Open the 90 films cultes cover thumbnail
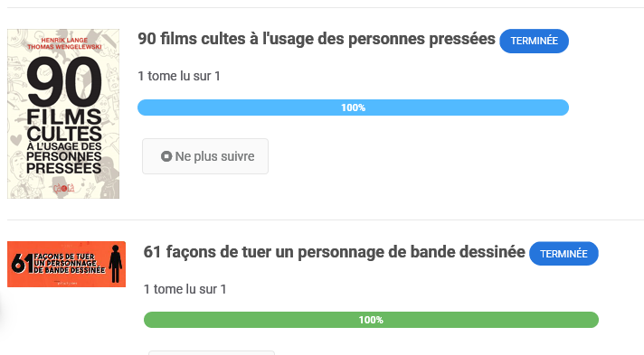 pos(63,114)
